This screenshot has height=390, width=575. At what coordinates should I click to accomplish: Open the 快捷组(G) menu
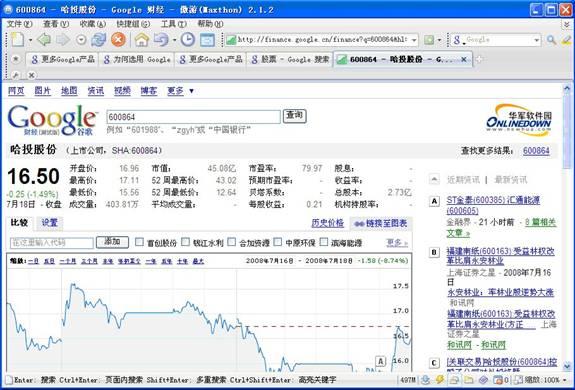[133, 24]
